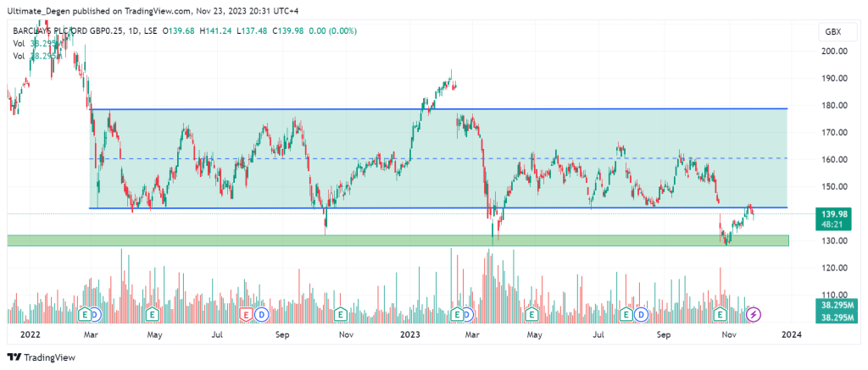Open the red earnings marker near August 2022
Screen dimensions: 868x370
click(x=248, y=315)
